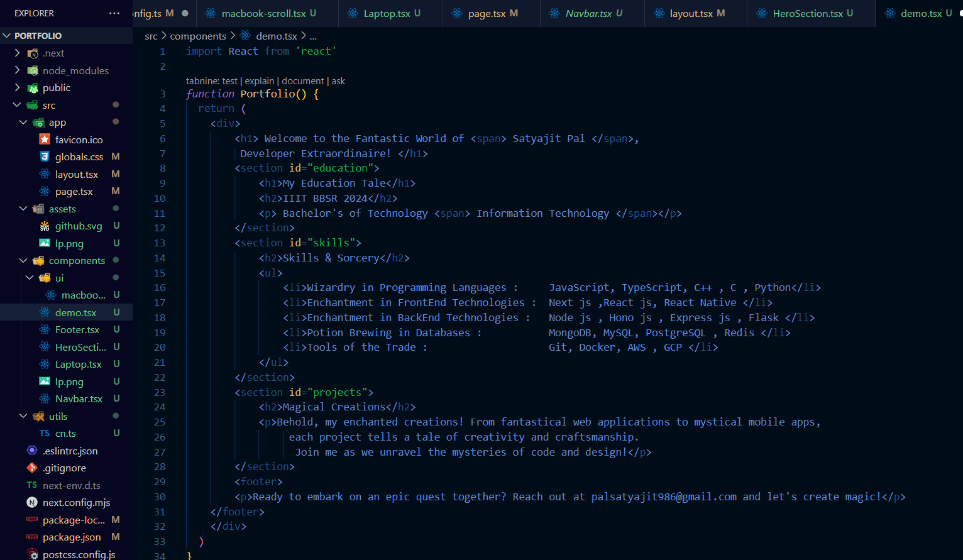963x560 pixels.
Task: Switch to the Navbar.tsx editor tab
Action: click(x=592, y=13)
